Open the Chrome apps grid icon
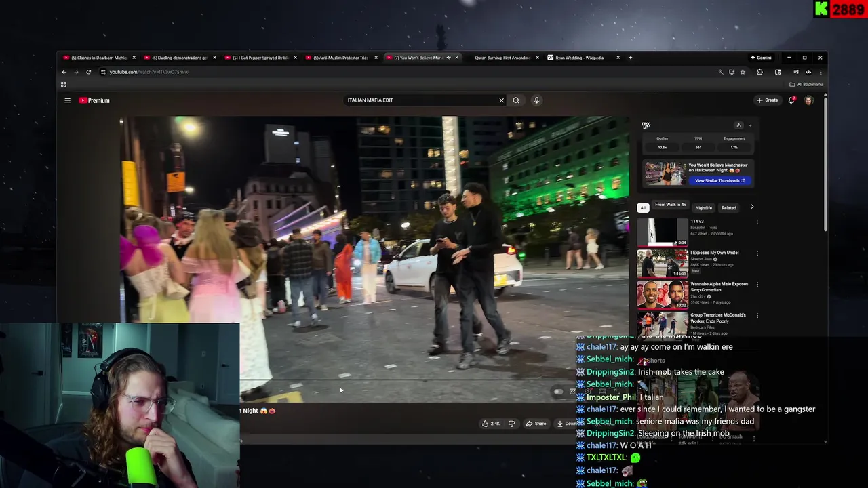This screenshot has height=488, width=868. (x=64, y=85)
